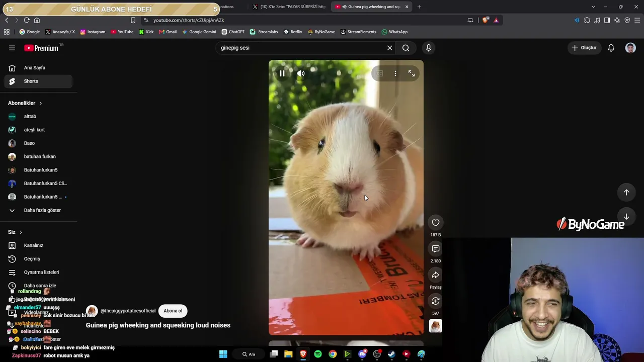The image size is (644, 362).
Task: Skip to the next Short
Action: pyautogui.click(x=626, y=217)
